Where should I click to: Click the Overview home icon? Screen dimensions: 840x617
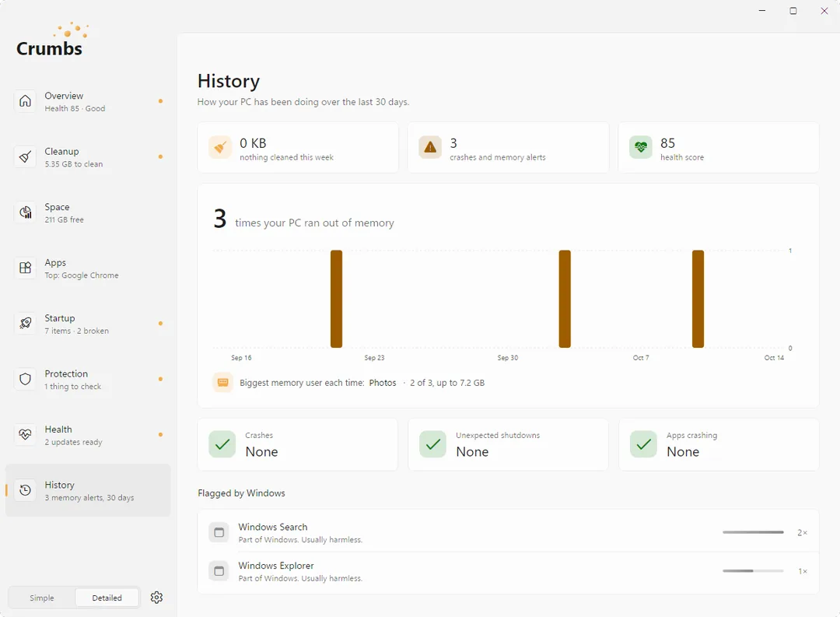pyautogui.click(x=25, y=101)
